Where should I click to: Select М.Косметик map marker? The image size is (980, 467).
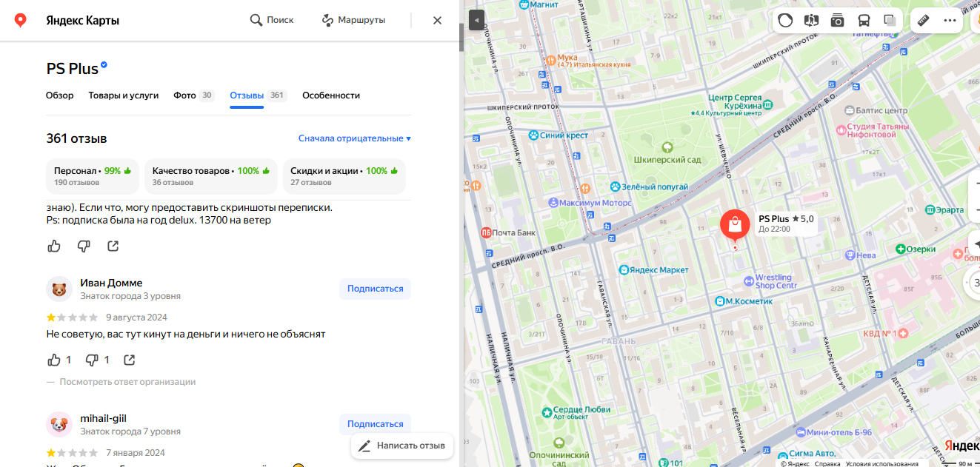(719, 301)
